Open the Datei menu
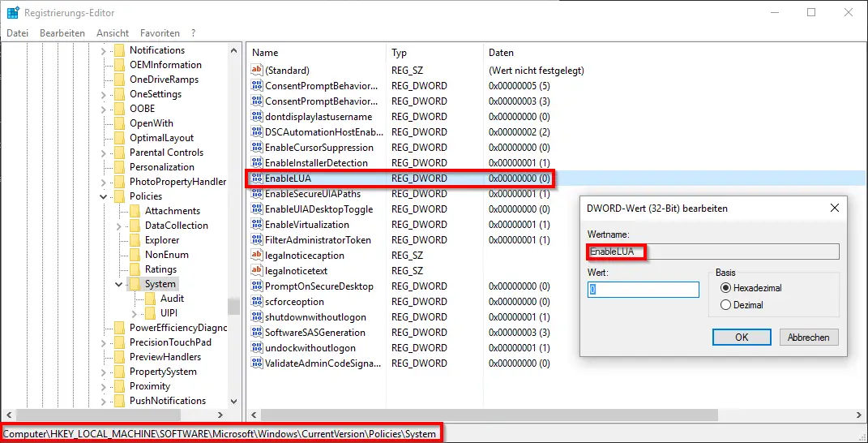 click(17, 33)
